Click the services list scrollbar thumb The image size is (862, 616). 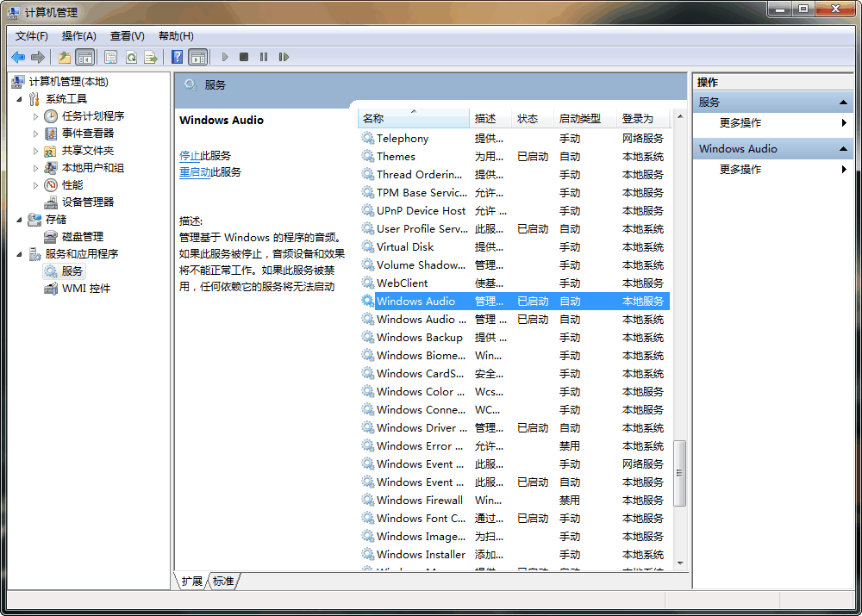[x=680, y=473]
